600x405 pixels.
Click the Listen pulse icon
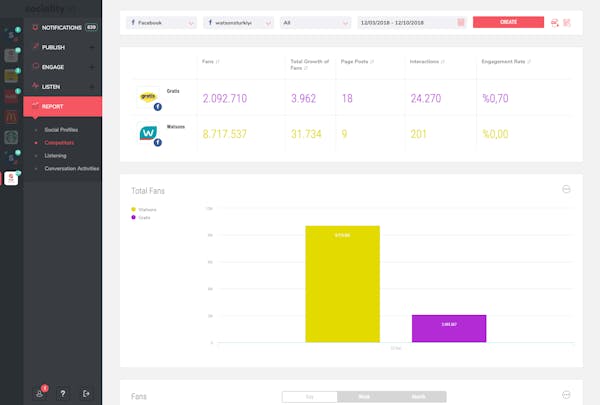(35, 86)
